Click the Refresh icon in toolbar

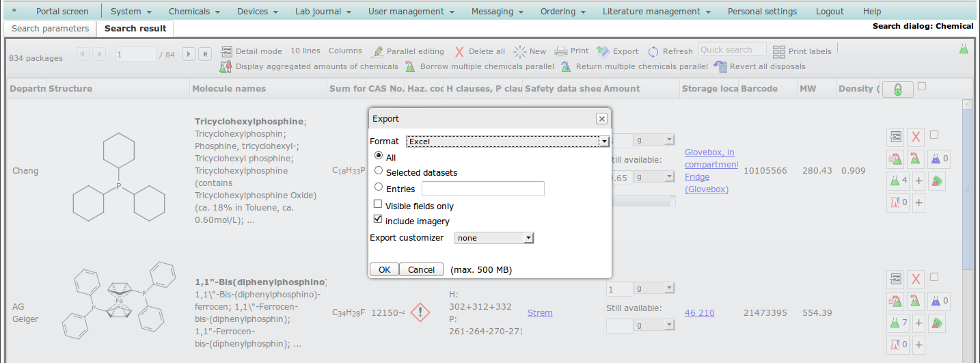[653, 52]
